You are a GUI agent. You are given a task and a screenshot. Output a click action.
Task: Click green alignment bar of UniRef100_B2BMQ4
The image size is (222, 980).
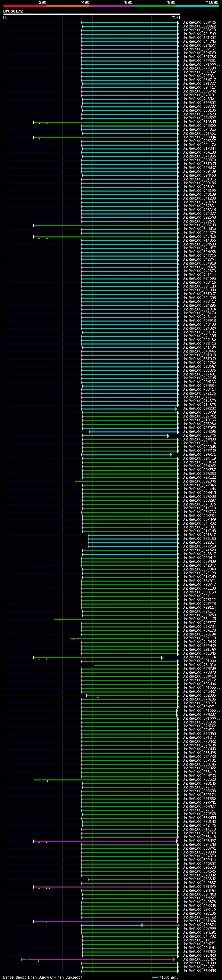(106, 137)
